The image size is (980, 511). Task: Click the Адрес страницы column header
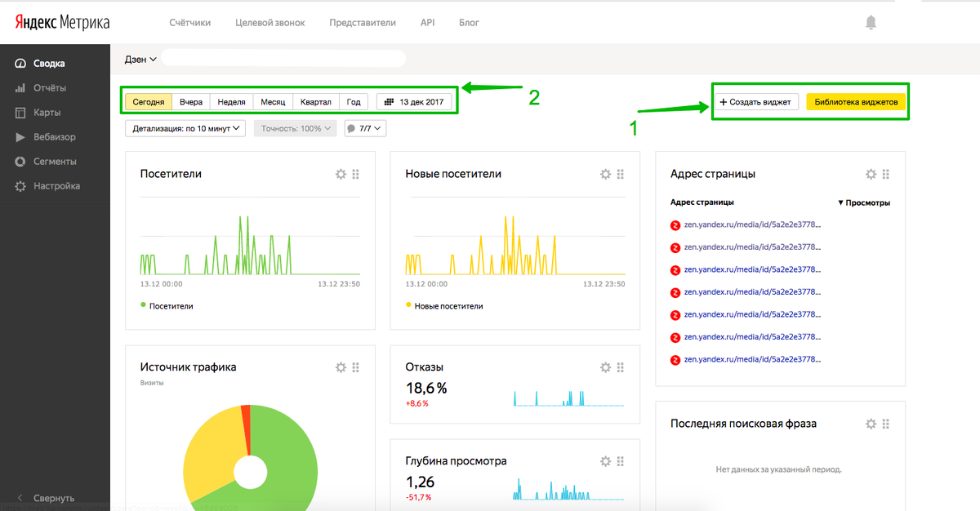(702, 202)
